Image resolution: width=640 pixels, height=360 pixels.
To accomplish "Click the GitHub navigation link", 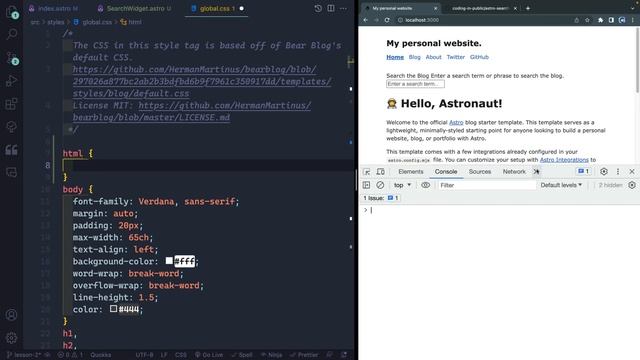I will coord(479,57).
